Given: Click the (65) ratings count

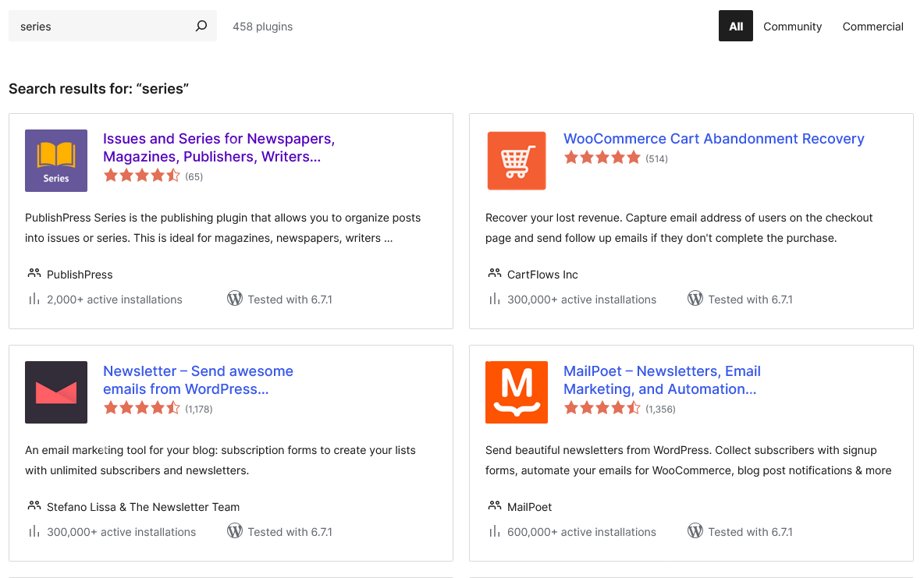Looking at the screenshot, I should (x=194, y=177).
